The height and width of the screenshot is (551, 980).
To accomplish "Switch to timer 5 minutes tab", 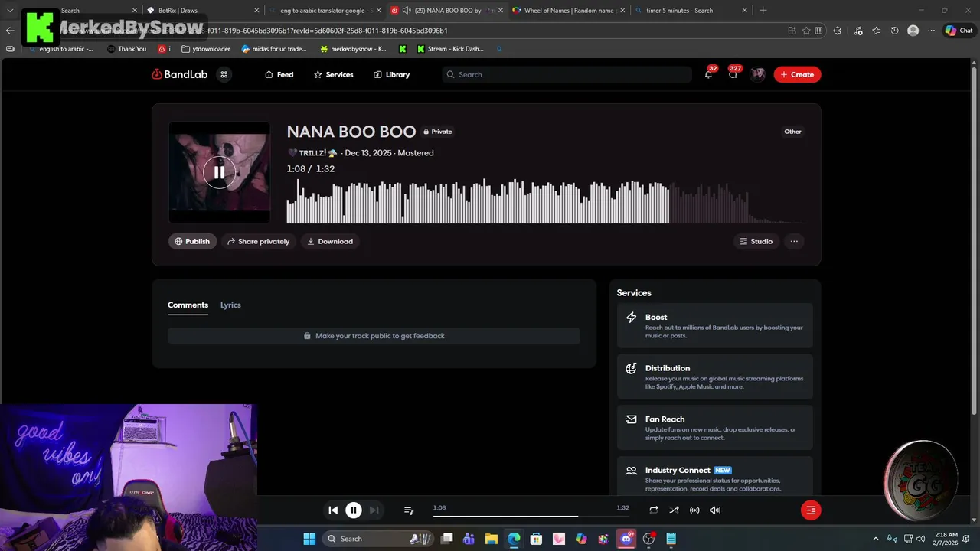I will [690, 11].
